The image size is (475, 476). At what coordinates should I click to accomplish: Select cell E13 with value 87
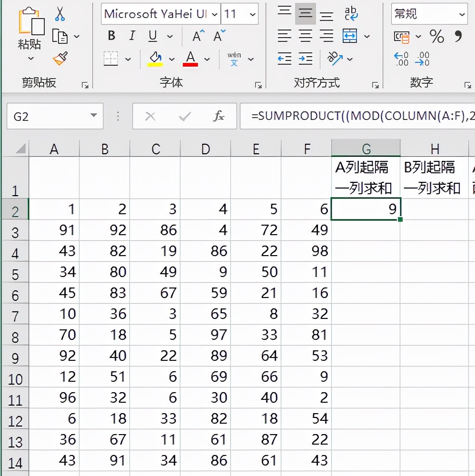(x=256, y=439)
